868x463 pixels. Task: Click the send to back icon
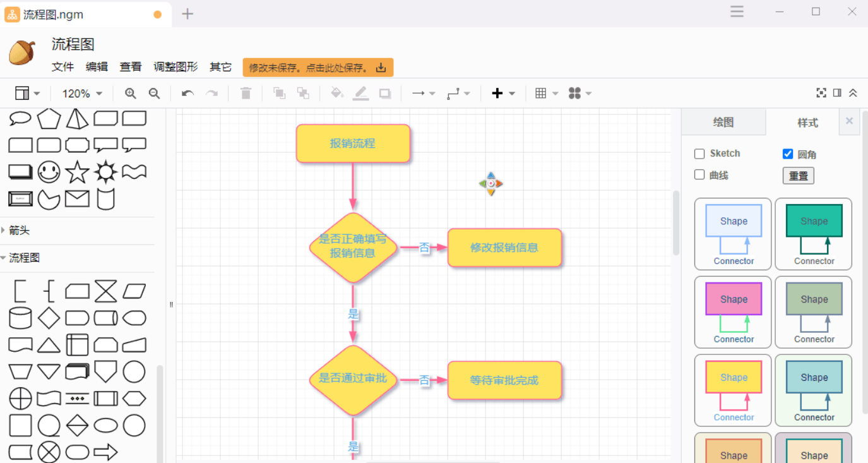303,93
